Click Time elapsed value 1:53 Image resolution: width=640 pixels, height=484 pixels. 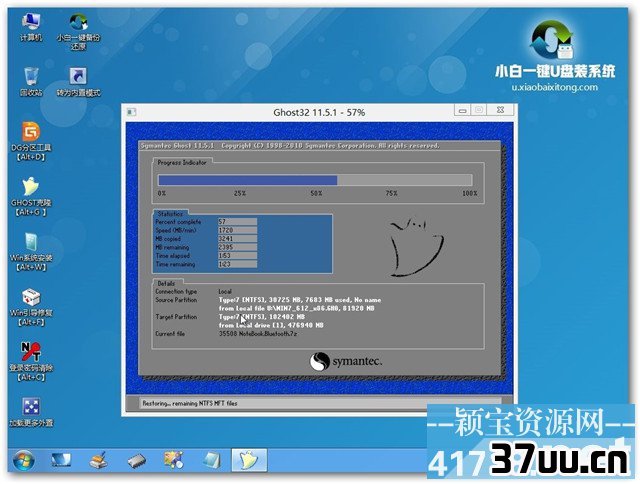pyautogui.click(x=238, y=256)
